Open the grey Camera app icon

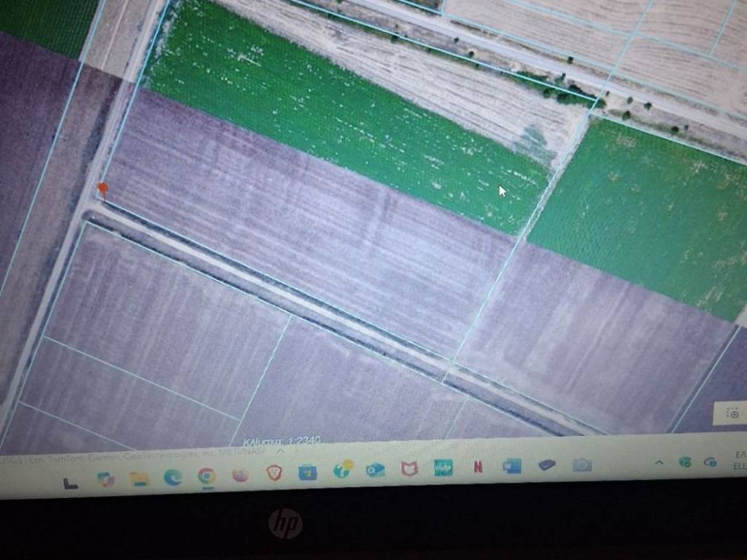coord(582,464)
